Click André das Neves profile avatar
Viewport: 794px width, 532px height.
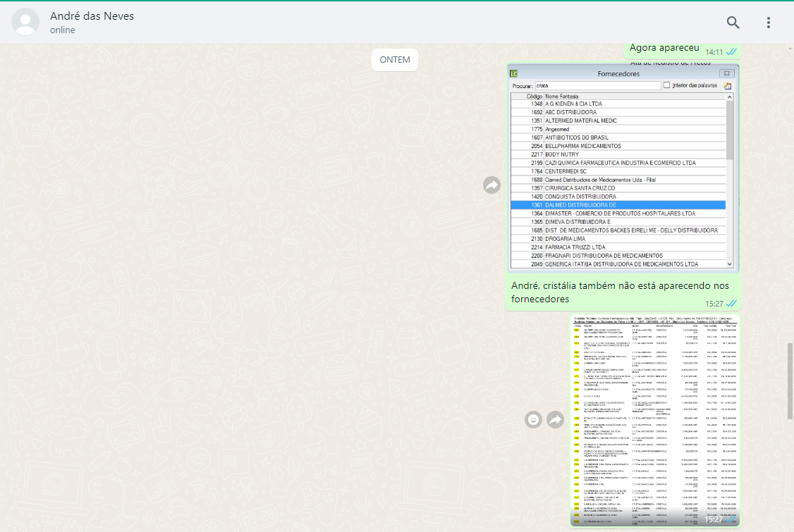[x=25, y=23]
